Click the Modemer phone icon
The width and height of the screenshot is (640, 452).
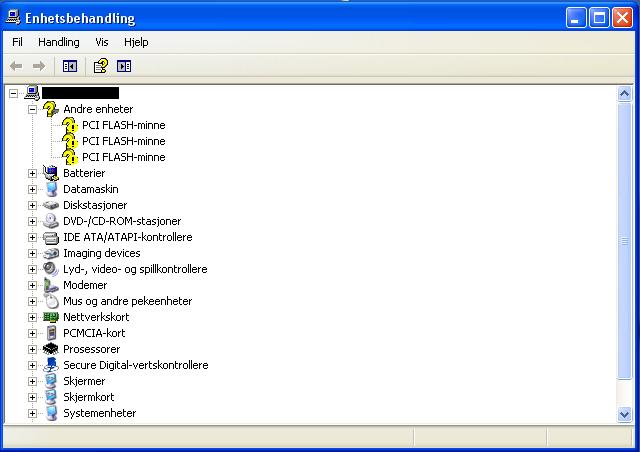click(x=51, y=285)
